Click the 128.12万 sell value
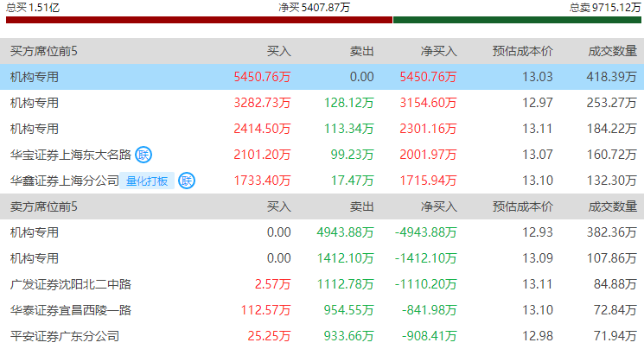Viewport: 644px width, 349px height. 348,103
